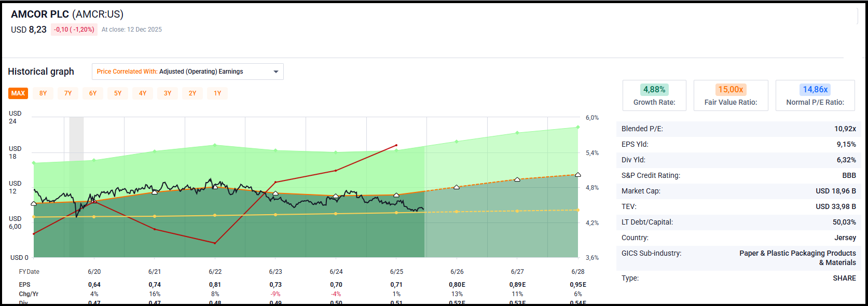
Task: Click the 14,86x Normal P/E Ratio box
Action: point(815,95)
